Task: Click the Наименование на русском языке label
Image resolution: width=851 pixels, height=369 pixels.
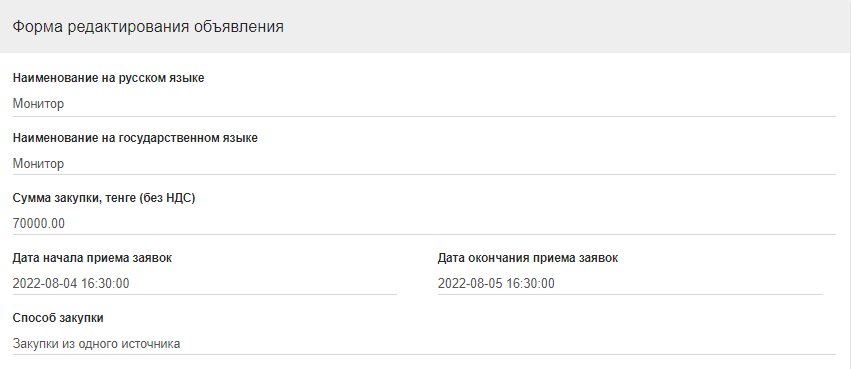Action: click(109, 78)
